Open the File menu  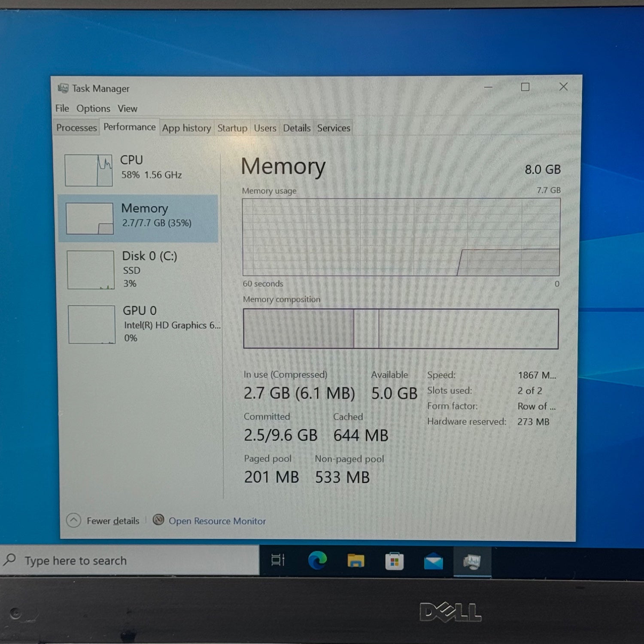(x=62, y=108)
